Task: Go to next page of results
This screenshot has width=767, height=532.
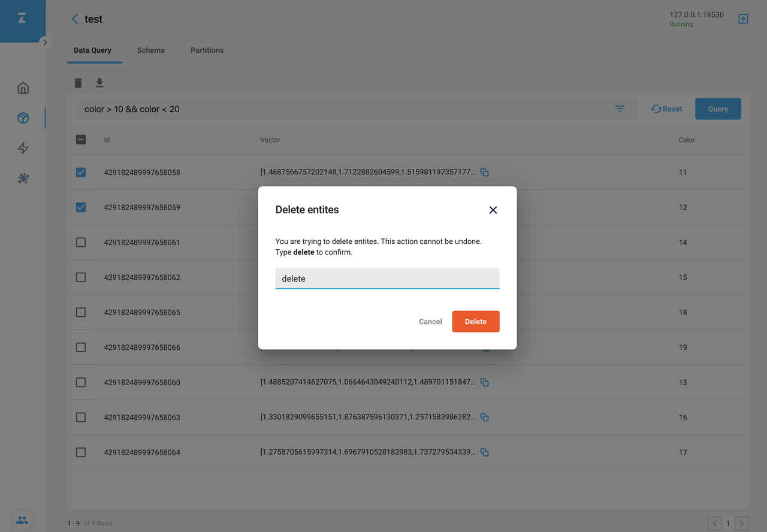Action: pyautogui.click(x=741, y=523)
